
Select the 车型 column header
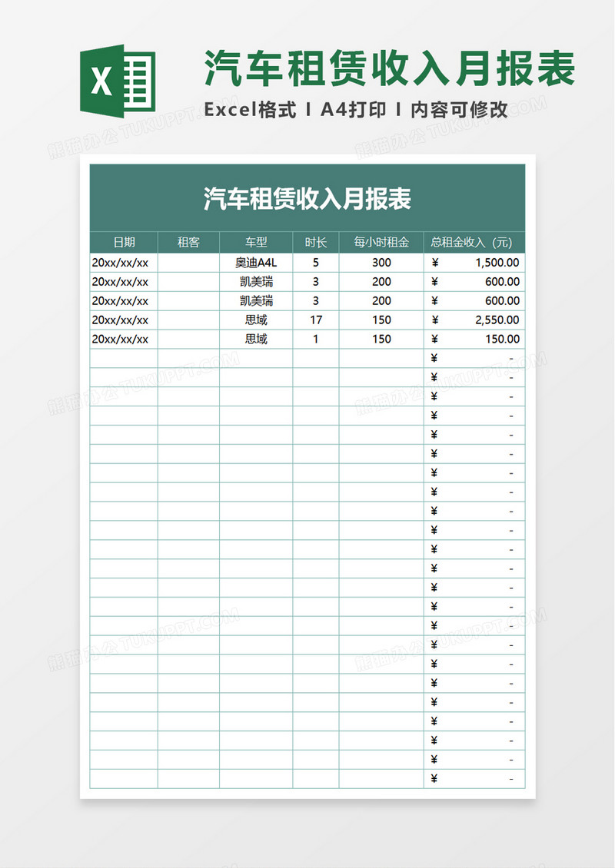[256, 242]
